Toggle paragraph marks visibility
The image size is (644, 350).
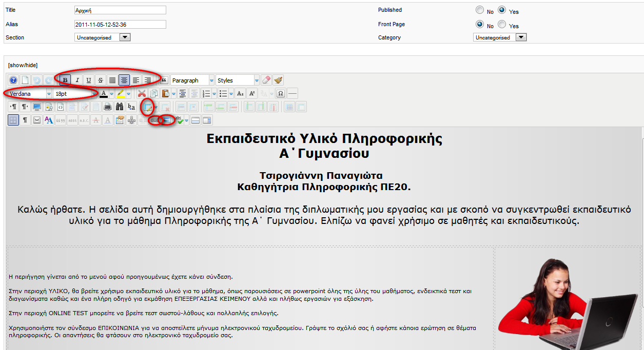[x=25, y=120]
